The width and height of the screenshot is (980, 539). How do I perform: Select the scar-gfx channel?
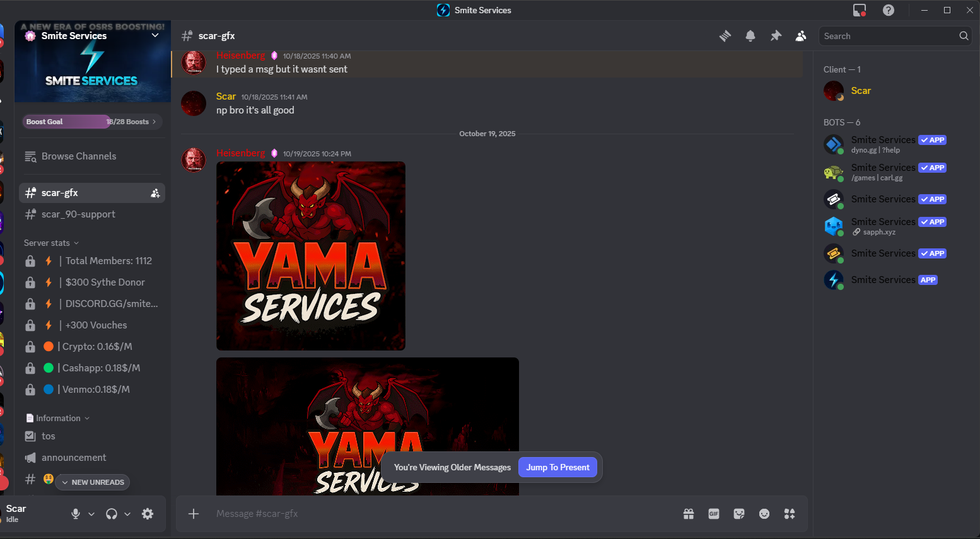click(x=93, y=193)
